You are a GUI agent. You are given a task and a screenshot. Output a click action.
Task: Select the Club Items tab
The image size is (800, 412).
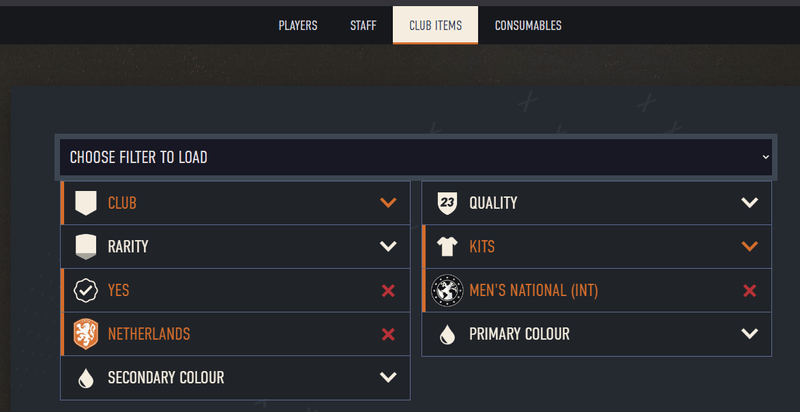pyautogui.click(x=435, y=25)
